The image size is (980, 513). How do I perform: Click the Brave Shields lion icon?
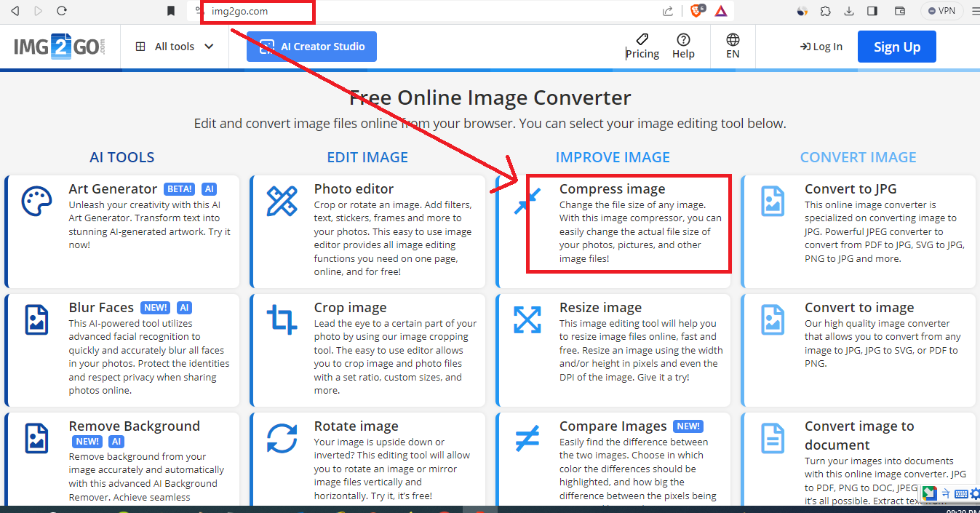tap(696, 11)
